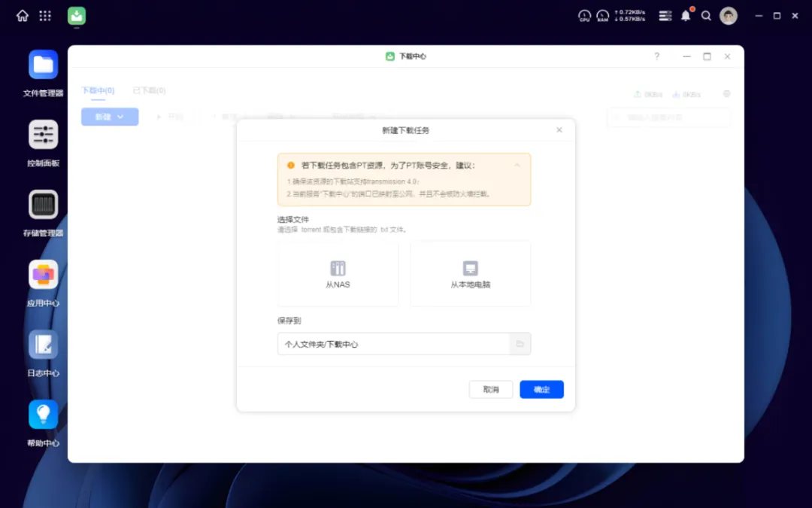The width and height of the screenshot is (812, 508).
Task: Click the 保存到 path input field
Action: tap(391, 343)
